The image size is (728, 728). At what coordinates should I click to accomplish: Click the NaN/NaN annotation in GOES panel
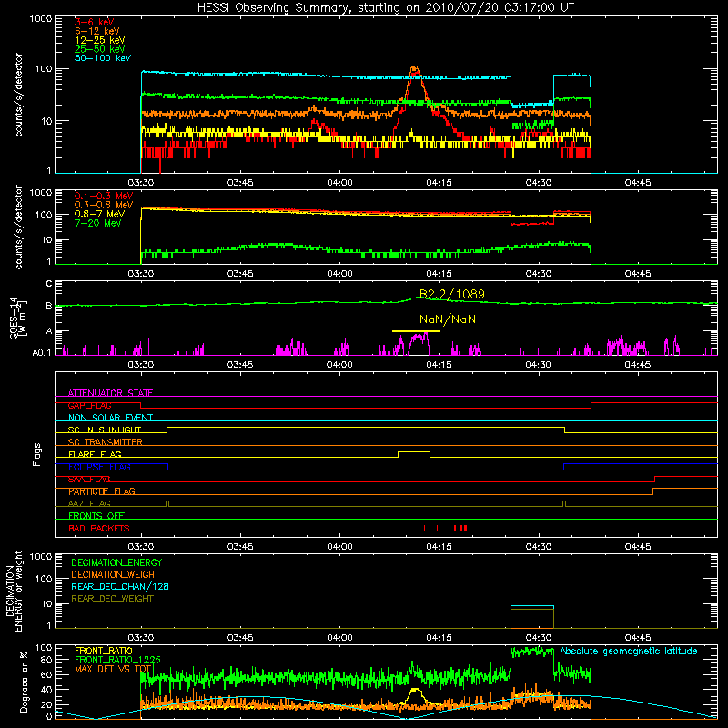(448, 319)
